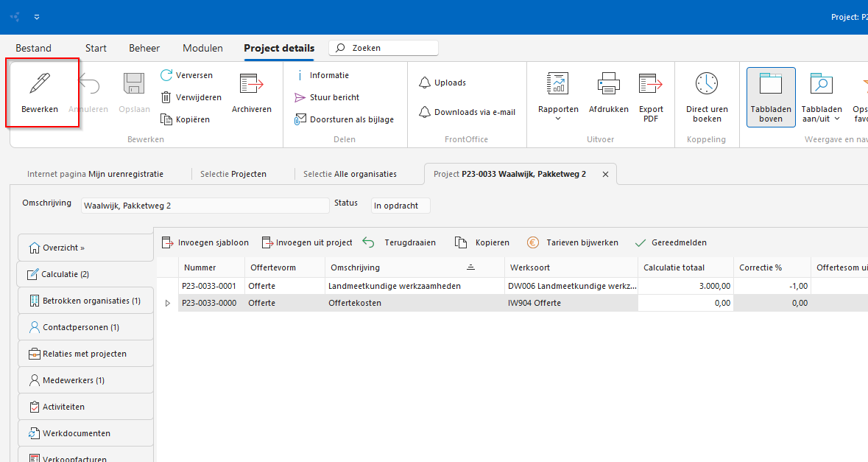Click the Zoeken search field
Screen dimensions: 868x462
click(384, 48)
